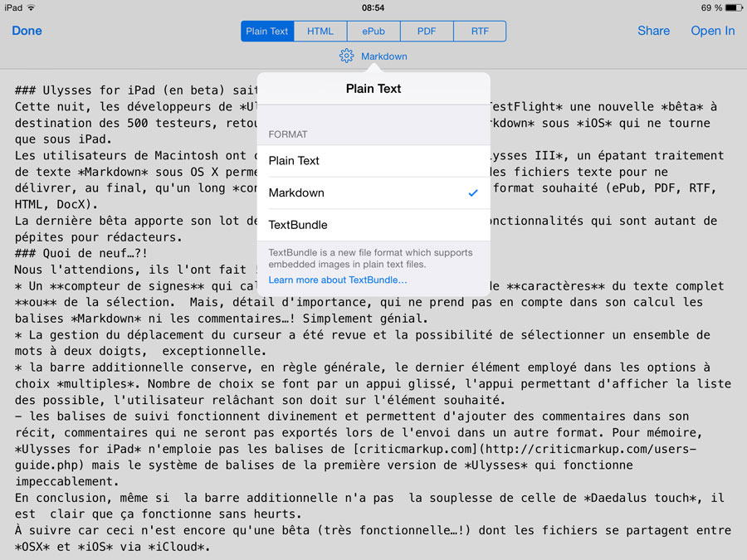
Task: Click the word 'impeccablement.' in text
Action: click(66, 481)
